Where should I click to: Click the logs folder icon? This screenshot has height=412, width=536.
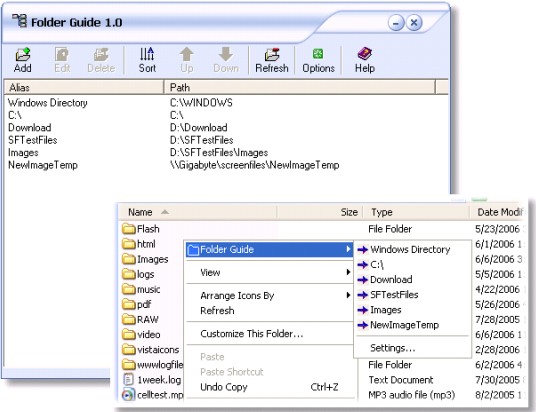click(x=129, y=274)
